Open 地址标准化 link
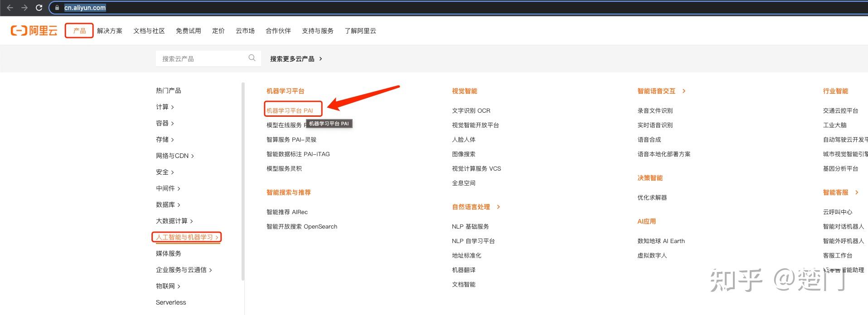Viewport: 868px width, 315px height. coord(467,255)
